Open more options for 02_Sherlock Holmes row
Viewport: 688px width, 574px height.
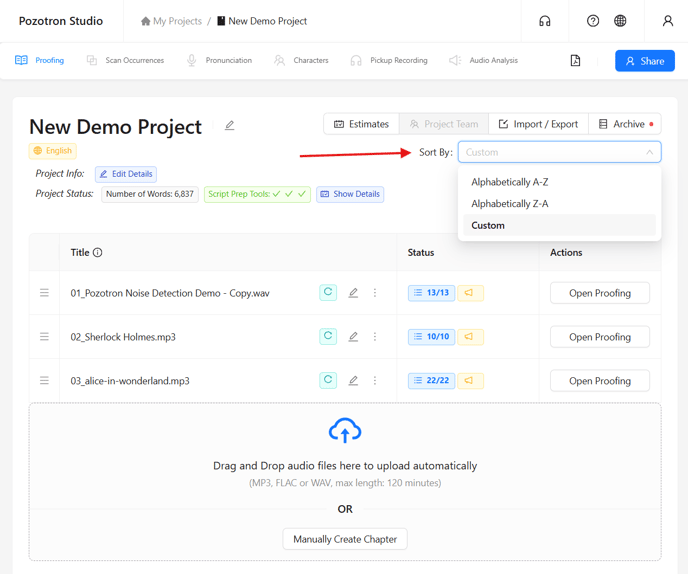pyautogui.click(x=375, y=337)
